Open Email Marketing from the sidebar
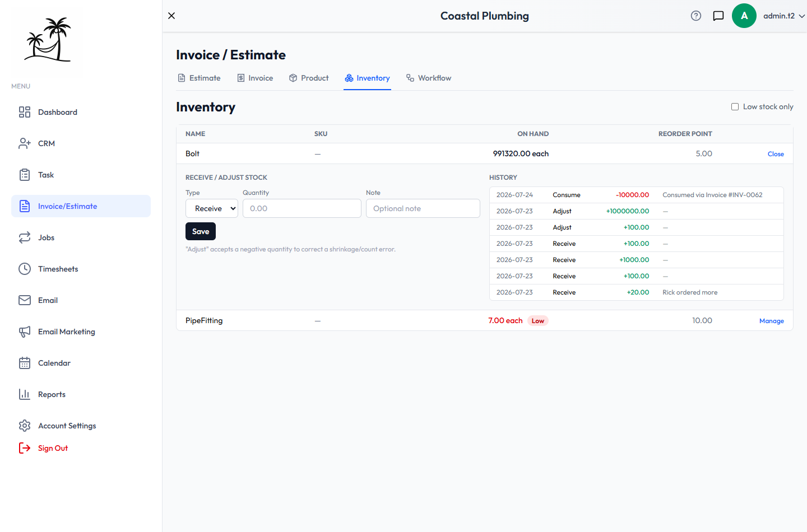This screenshot has height=532, width=807. tap(81, 332)
